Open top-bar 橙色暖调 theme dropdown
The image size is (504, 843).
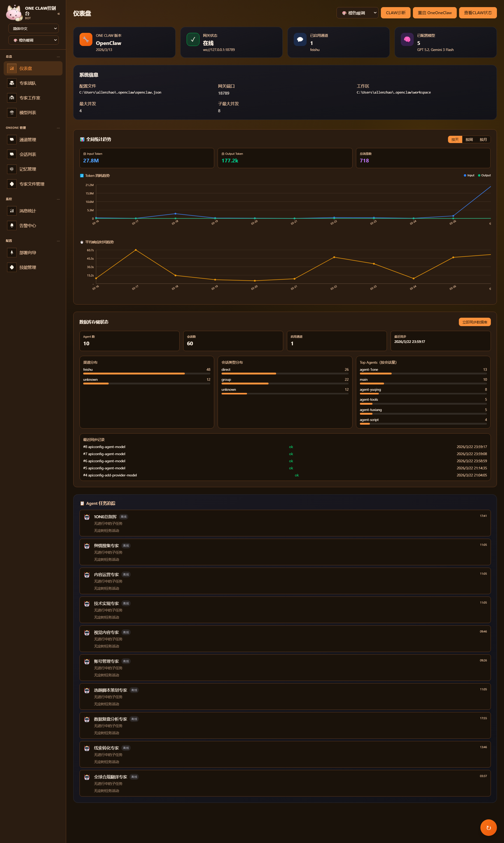357,13
